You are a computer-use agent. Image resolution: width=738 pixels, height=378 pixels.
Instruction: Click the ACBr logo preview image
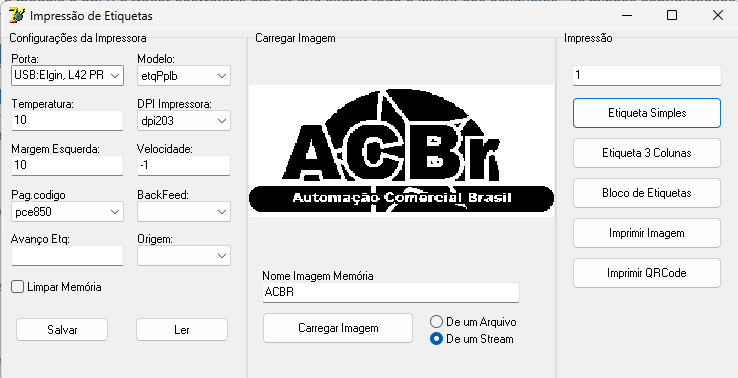[x=401, y=151]
